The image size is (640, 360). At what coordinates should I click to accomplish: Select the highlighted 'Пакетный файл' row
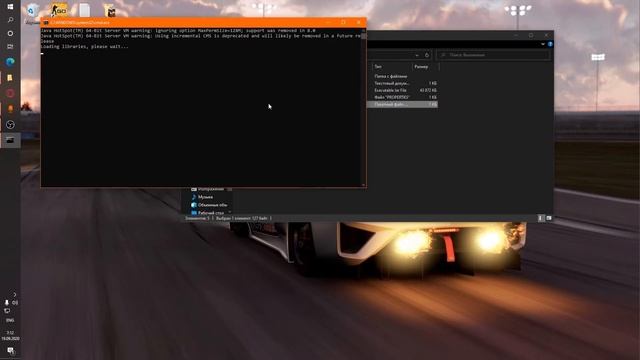click(402, 104)
